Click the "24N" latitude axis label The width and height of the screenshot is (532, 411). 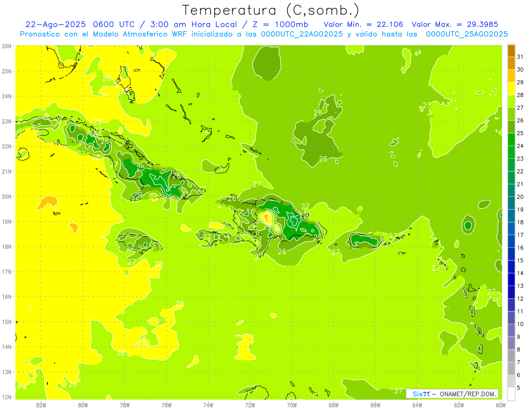tap(7, 96)
